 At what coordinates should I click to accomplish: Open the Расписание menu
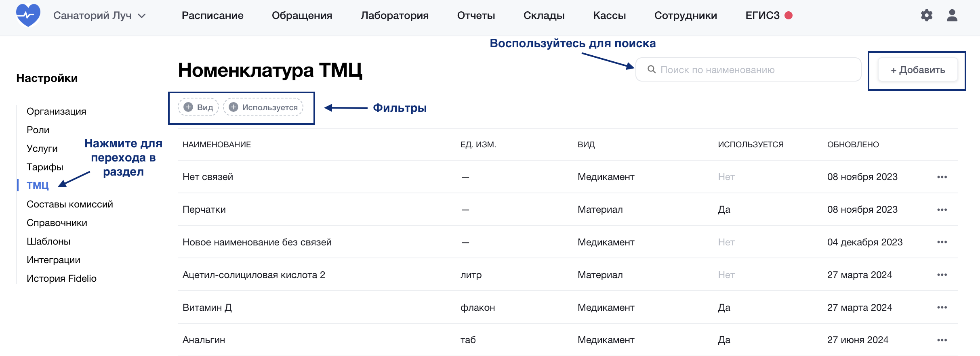(x=212, y=16)
